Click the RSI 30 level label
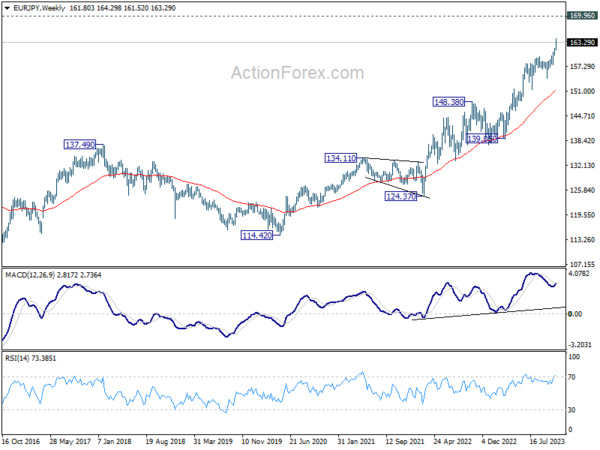This screenshot has width=600, height=450. (572, 410)
